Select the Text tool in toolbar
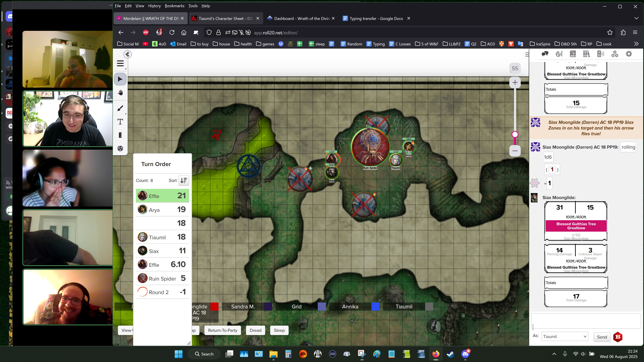644x362 pixels. point(120,122)
